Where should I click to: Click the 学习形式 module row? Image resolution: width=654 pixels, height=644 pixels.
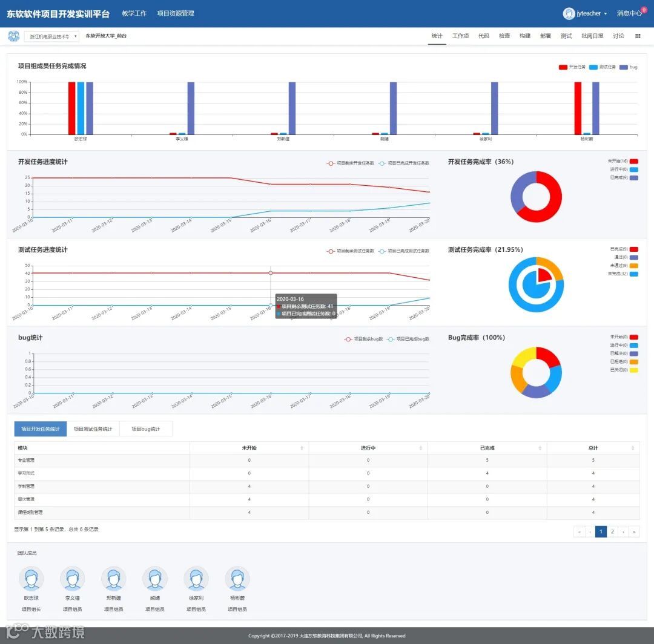click(326, 473)
